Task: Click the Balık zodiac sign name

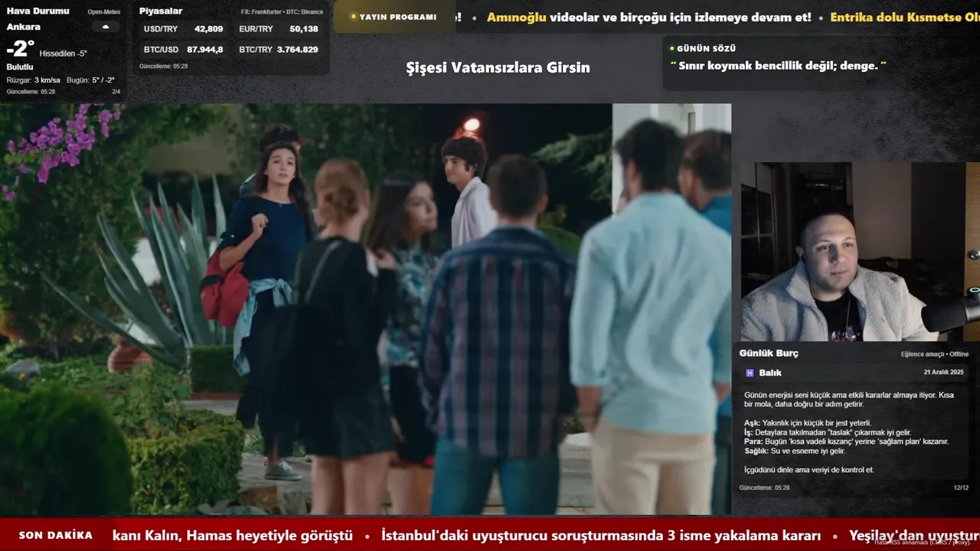Action: point(770,373)
